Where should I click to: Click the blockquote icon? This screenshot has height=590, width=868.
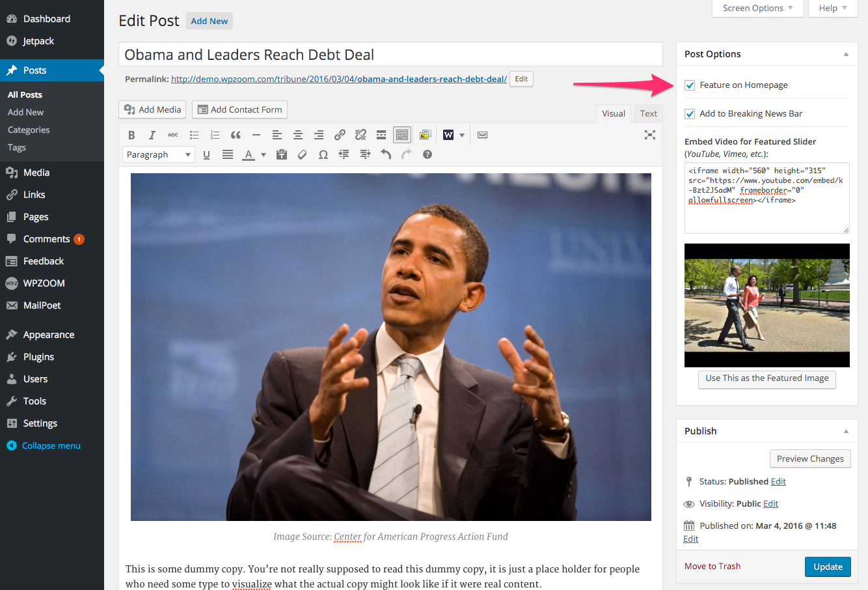click(236, 135)
